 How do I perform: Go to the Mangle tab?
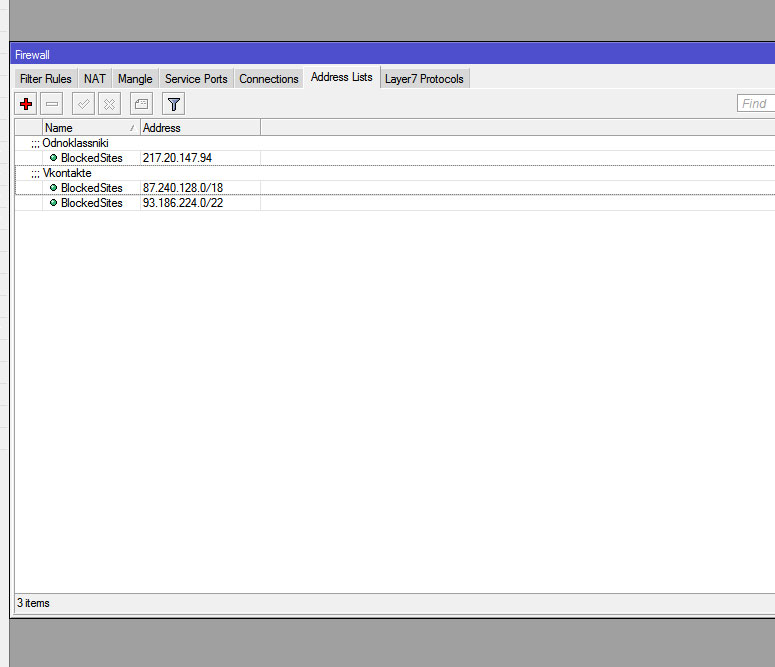(x=135, y=79)
